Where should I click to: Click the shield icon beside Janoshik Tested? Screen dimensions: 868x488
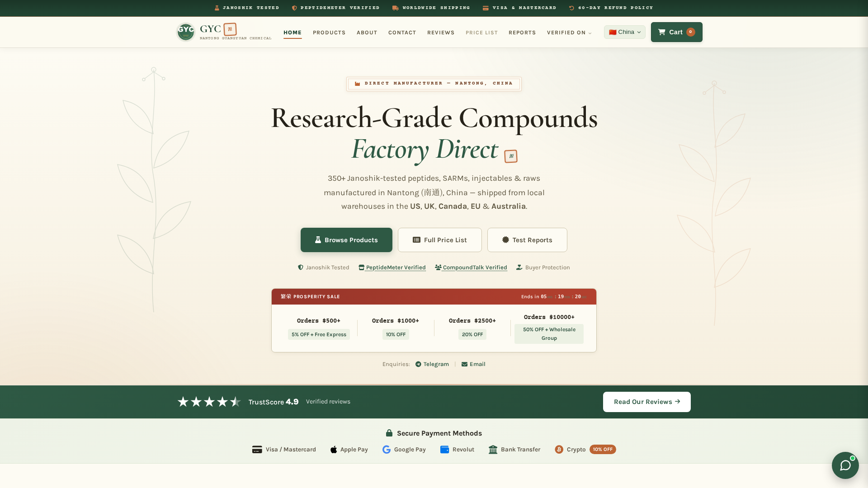(x=301, y=267)
